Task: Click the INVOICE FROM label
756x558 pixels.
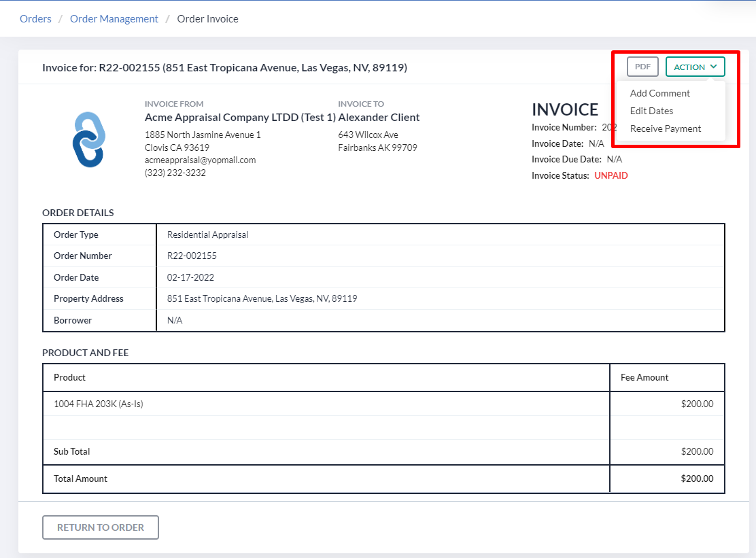Action: (174, 104)
